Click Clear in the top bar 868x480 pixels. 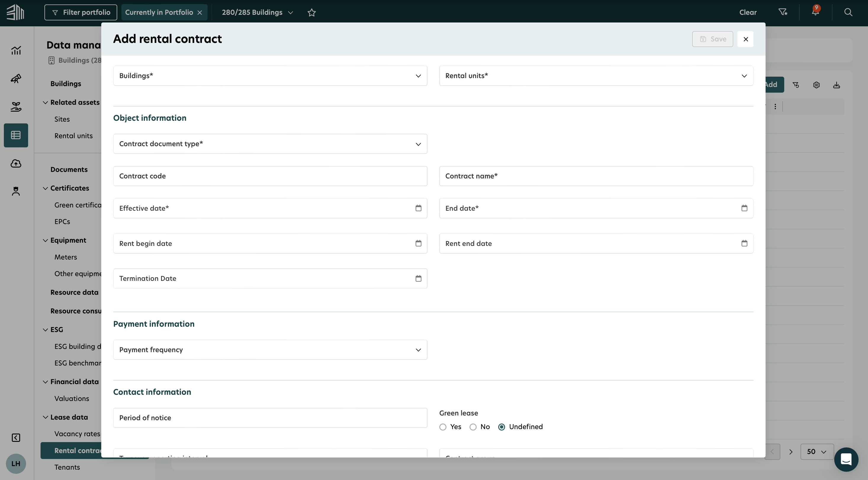coord(748,12)
